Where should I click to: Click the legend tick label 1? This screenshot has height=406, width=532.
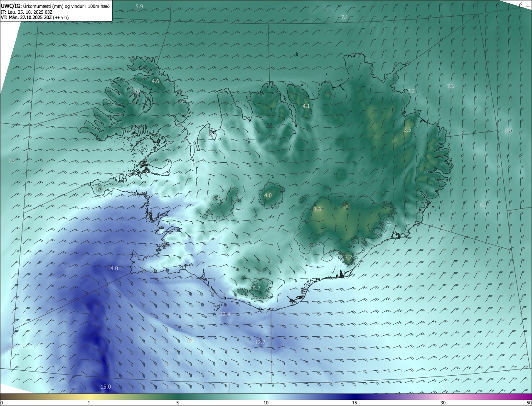tap(89, 403)
